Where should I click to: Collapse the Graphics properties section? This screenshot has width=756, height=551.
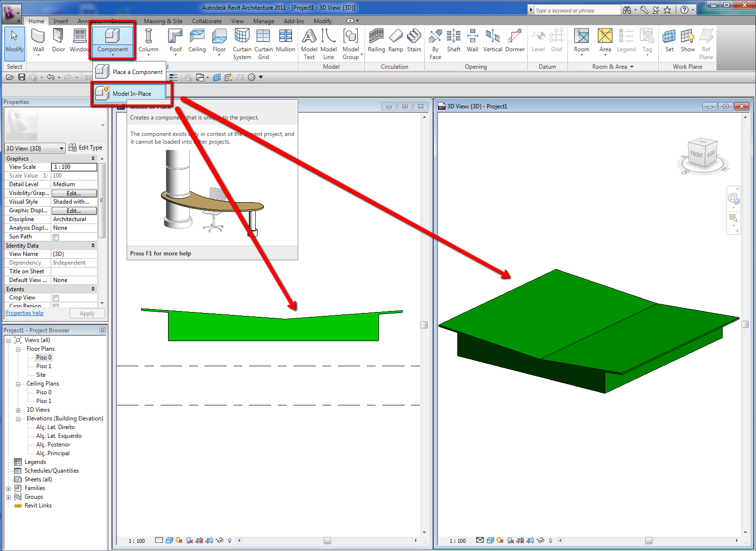pyautogui.click(x=93, y=159)
